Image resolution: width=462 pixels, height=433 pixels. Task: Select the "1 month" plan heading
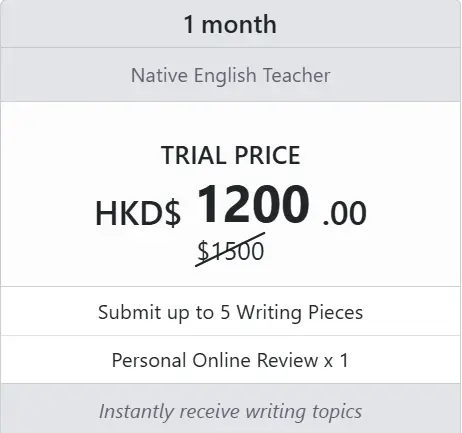click(x=230, y=24)
